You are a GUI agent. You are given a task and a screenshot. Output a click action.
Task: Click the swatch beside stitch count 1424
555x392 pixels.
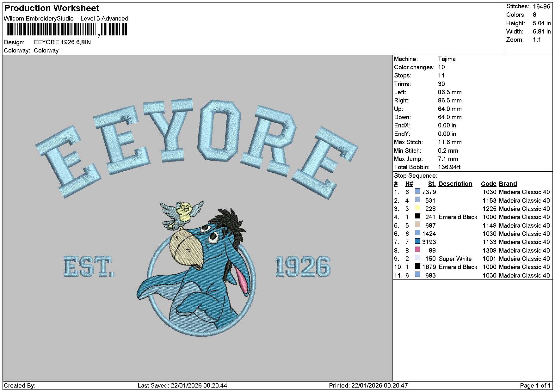[x=417, y=233]
